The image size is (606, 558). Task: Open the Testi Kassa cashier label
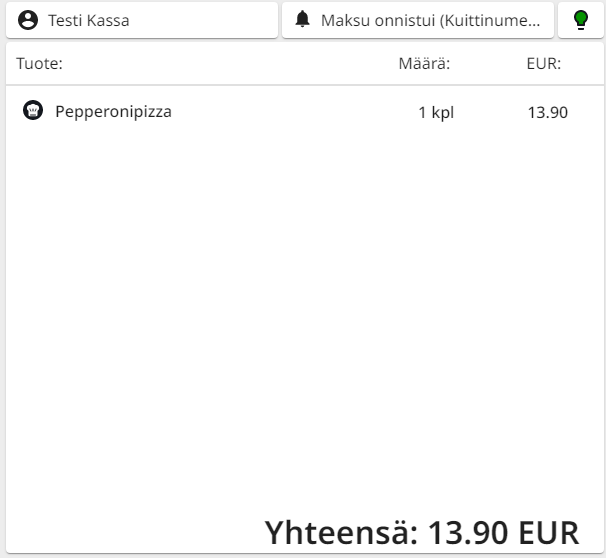click(x=89, y=20)
